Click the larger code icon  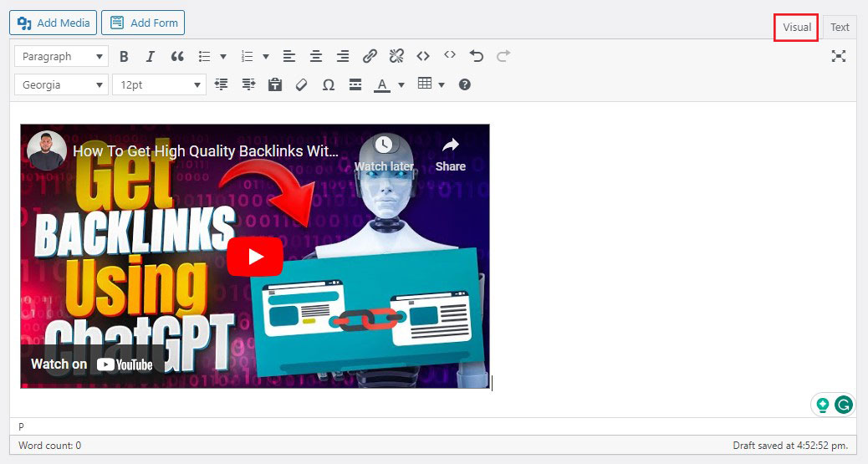(423, 56)
